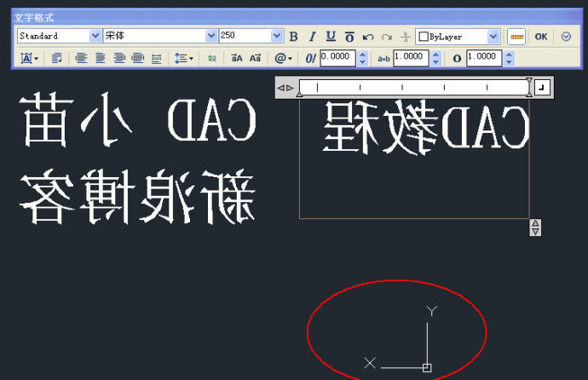This screenshot has width=588, height=380.
Task: Open the options menu round button
Action: click(566, 37)
